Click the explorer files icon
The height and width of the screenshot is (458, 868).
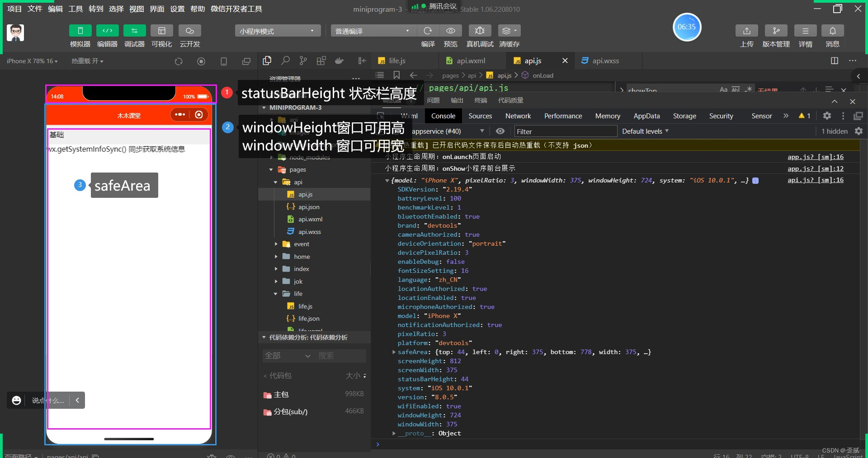coord(267,61)
